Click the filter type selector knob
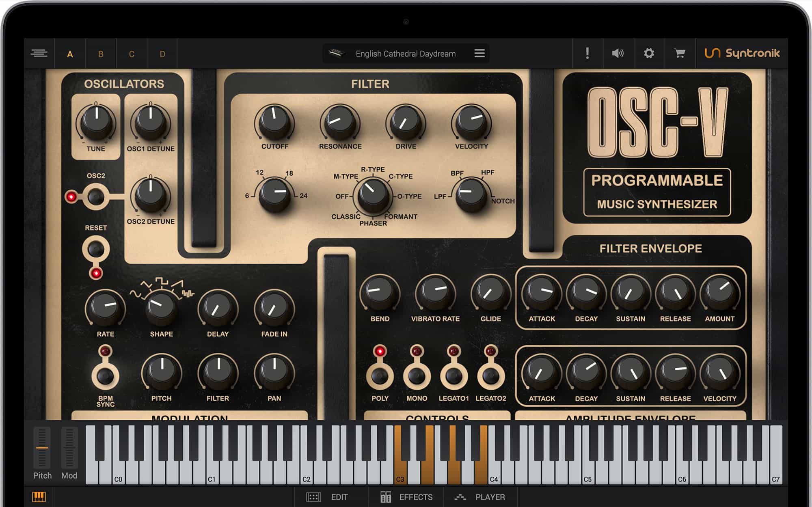Image resolution: width=812 pixels, height=507 pixels. [x=372, y=195]
